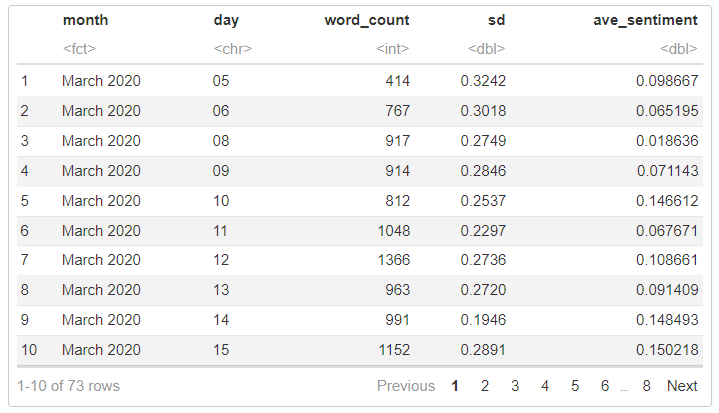This screenshot has width=719, height=413.
Task: Jump to last page 8
Action: tap(647, 386)
